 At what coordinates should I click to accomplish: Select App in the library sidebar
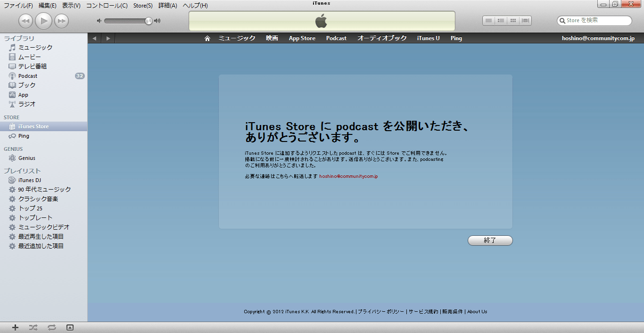point(43,95)
